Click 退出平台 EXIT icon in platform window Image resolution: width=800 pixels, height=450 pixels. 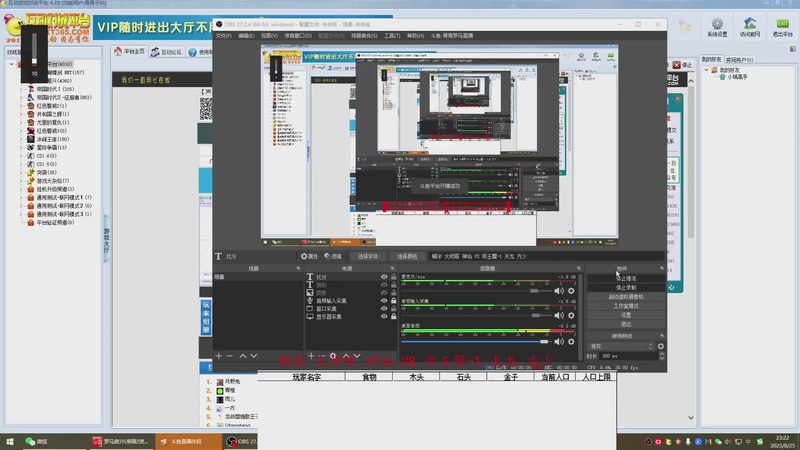(782, 27)
